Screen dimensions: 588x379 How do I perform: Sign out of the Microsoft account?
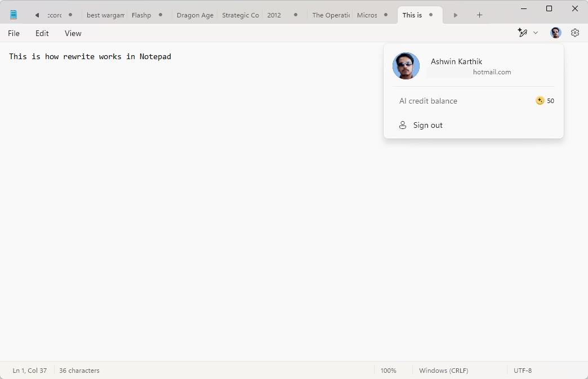427,125
